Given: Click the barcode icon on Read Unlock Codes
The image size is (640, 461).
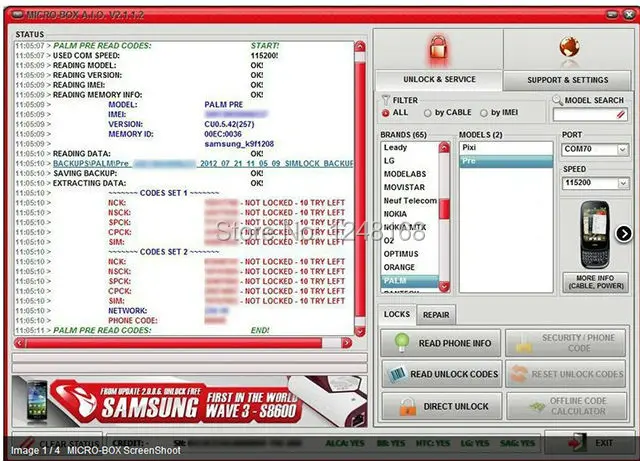Looking at the screenshot, I should point(396,374).
